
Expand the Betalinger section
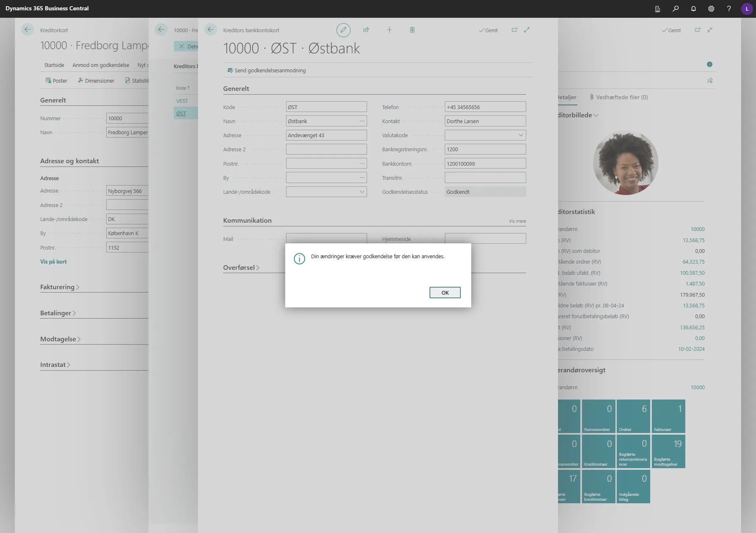58,313
